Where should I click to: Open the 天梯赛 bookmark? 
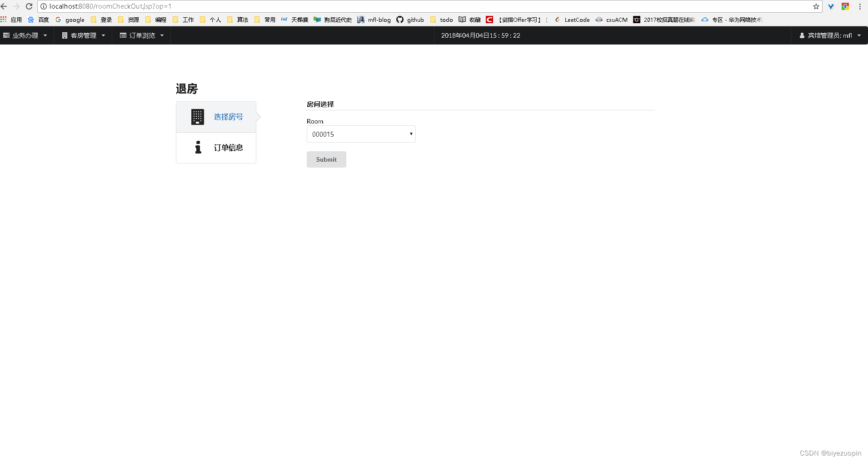tap(294, 20)
